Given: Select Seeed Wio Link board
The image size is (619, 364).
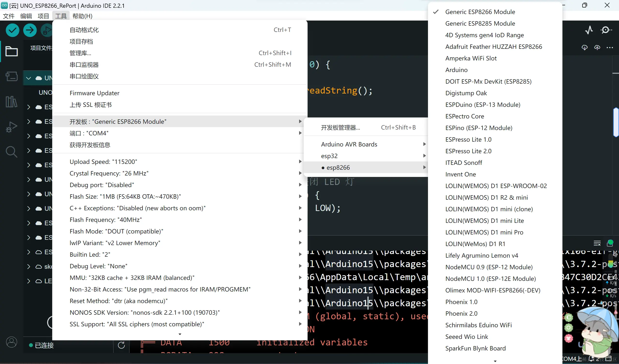Looking at the screenshot, I should 495,336.
